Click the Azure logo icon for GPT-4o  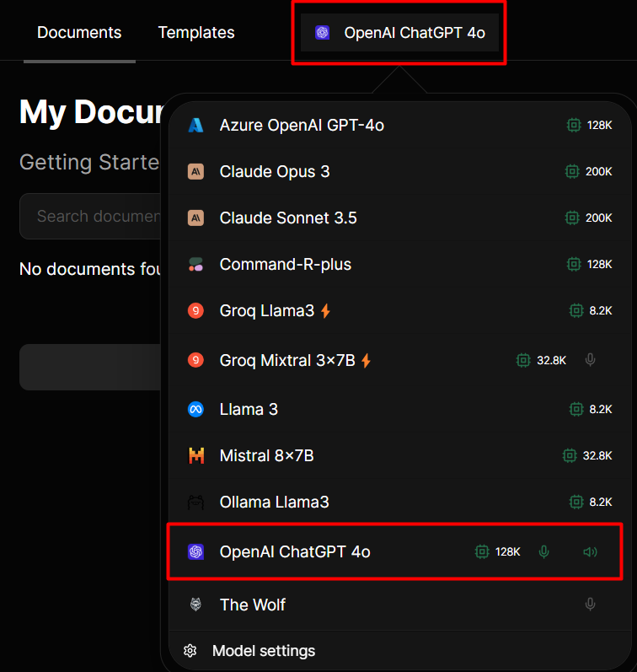point(195,126)
